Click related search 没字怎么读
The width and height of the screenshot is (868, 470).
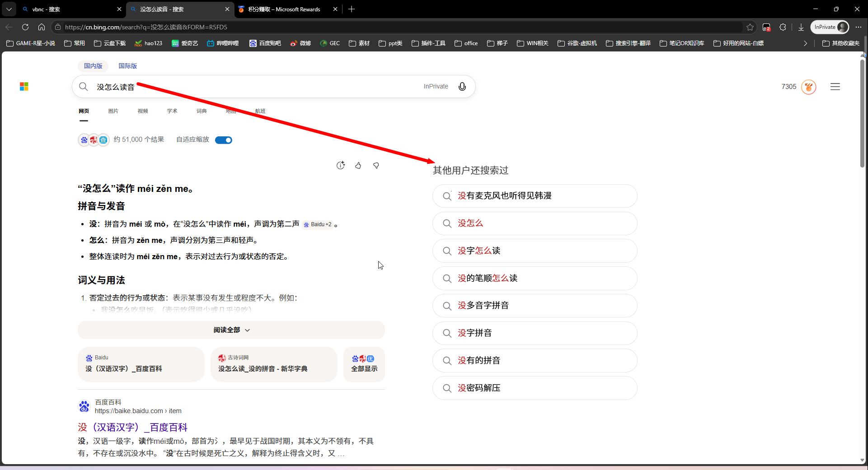click(535, 251)
